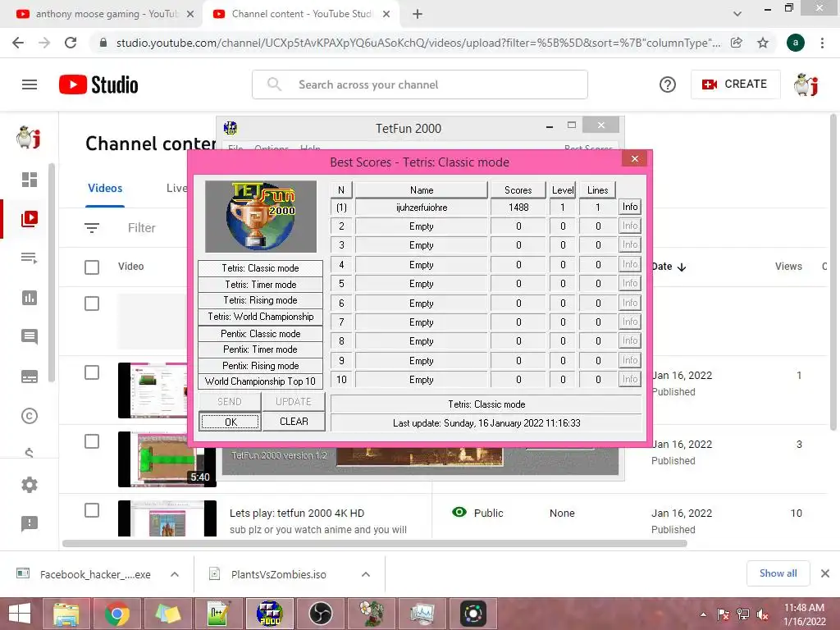Open a new Chrome tab

(x=418, y=14)
